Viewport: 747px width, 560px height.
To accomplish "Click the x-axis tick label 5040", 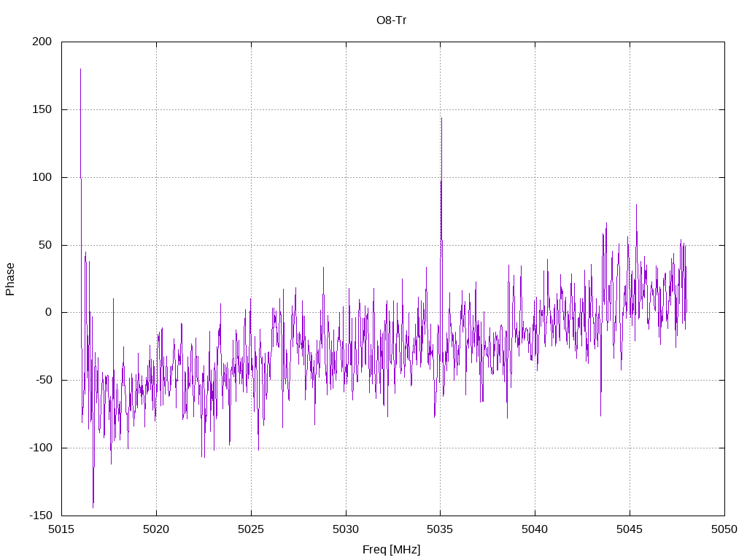I will tap(535, 529).
